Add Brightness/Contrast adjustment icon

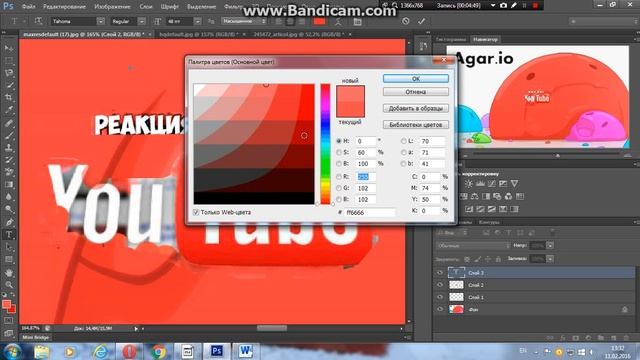click(x=469, y=184)
